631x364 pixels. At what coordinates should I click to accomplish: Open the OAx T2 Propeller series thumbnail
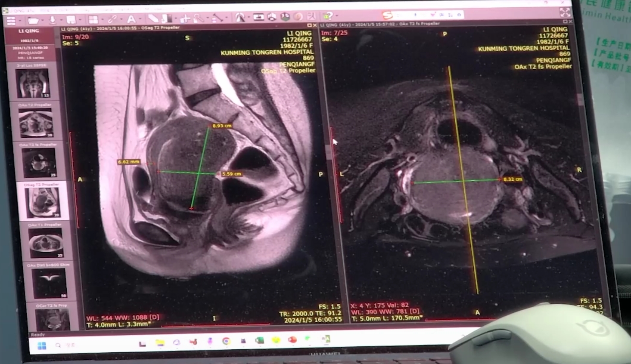click(36, 123)
